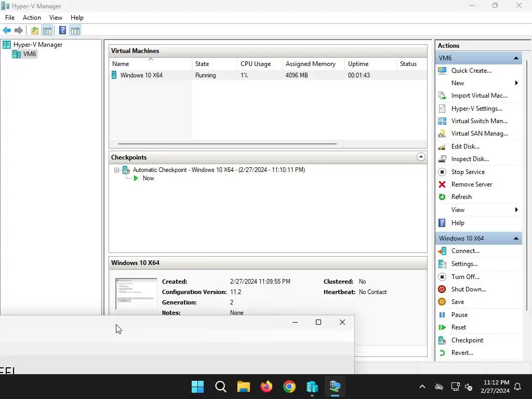Click the Back arrow in the toolbar
Image resolution: width=532 pixels, height=399 pixels.
[x=7, y=31]
